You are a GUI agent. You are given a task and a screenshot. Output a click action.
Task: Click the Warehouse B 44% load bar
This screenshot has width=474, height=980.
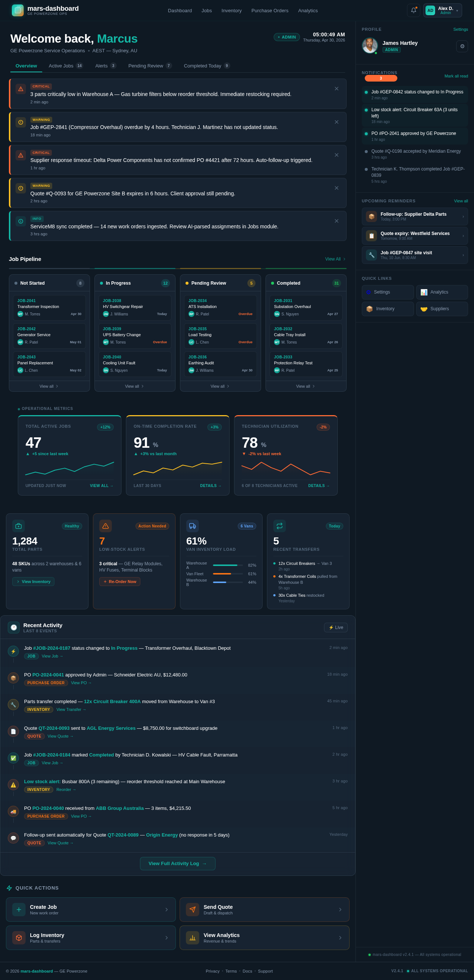(228, 582)
